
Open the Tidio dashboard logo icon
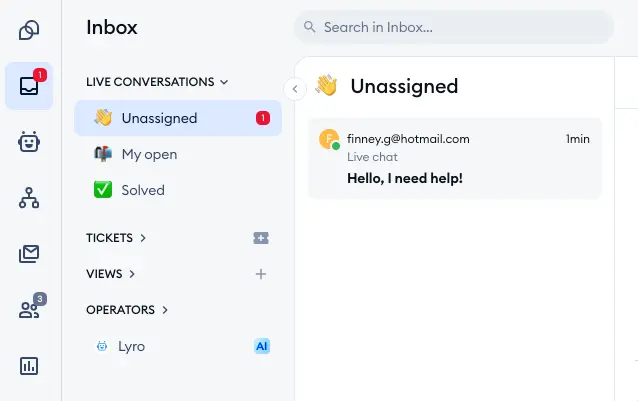click(29, 30)
